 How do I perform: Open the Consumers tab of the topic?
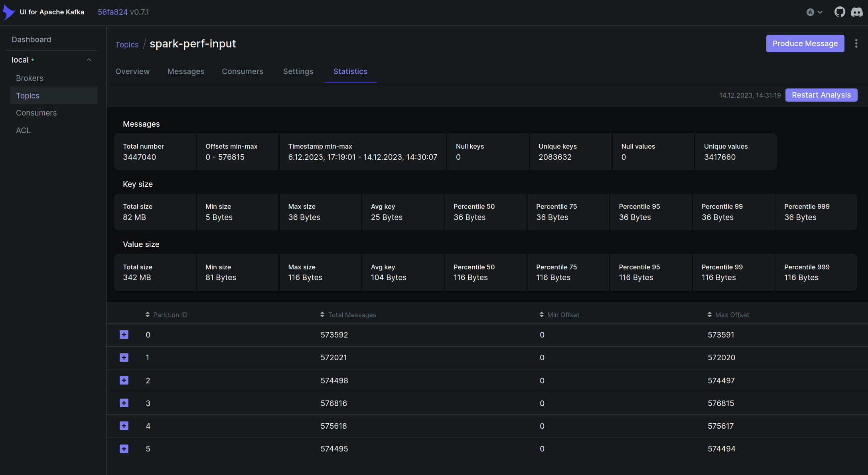tap(243, 71)
